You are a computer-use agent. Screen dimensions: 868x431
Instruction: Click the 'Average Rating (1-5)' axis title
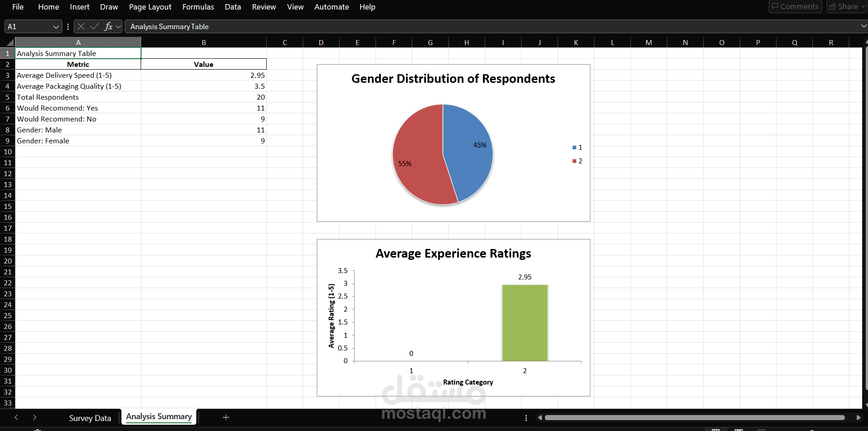[x=331, y=316]
